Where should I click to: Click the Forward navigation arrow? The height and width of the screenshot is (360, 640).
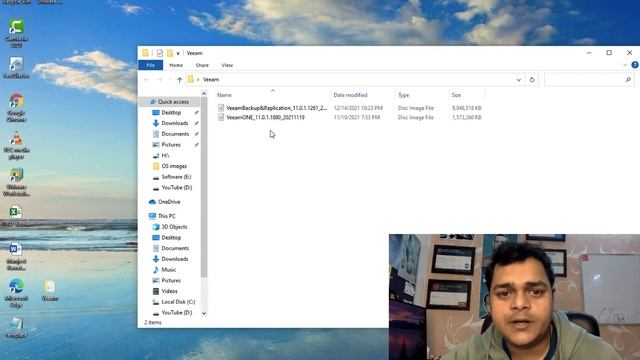click(x=160, y=80)
